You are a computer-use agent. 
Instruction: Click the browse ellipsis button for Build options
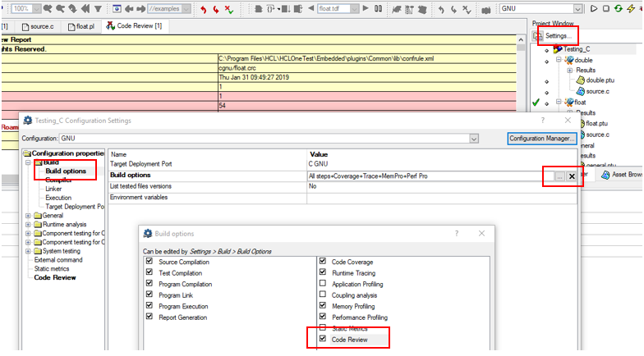pyautogui.click(x=559, y=176)
